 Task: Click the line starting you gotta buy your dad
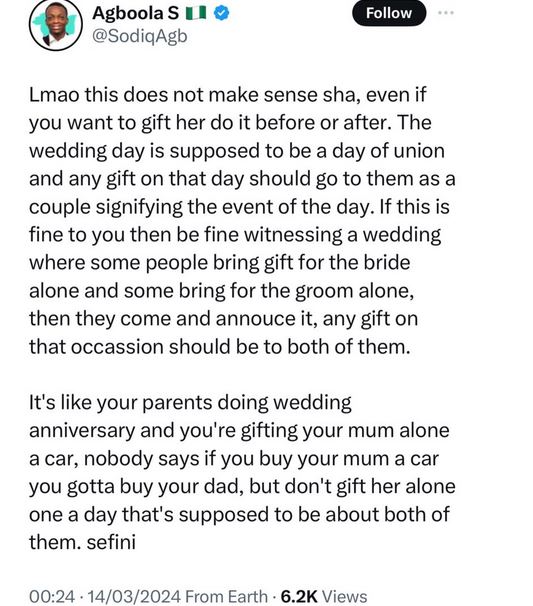(x=242, y=487)
